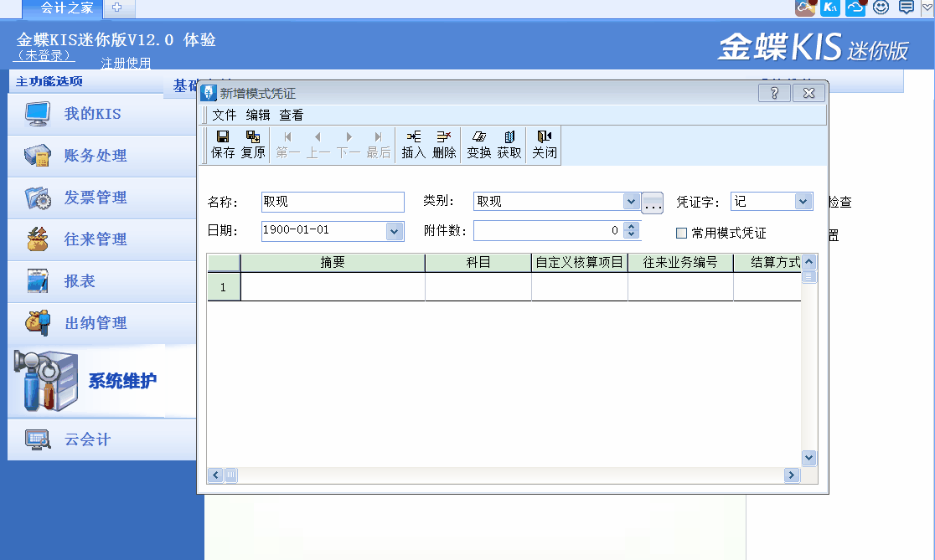Click the 保存 (Save) toolbar icon
935x560 pixels.
(x=223, y=144)
